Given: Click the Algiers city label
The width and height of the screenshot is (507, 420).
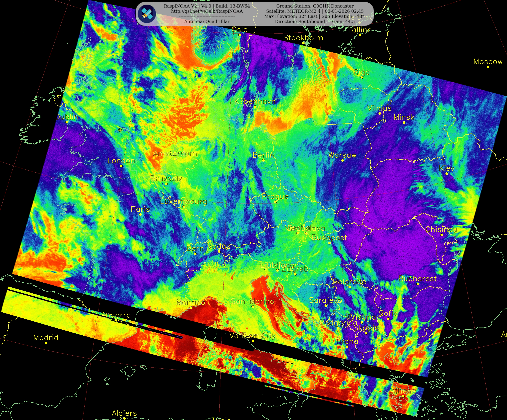Looking at the screenshot, I should (124, 413).
